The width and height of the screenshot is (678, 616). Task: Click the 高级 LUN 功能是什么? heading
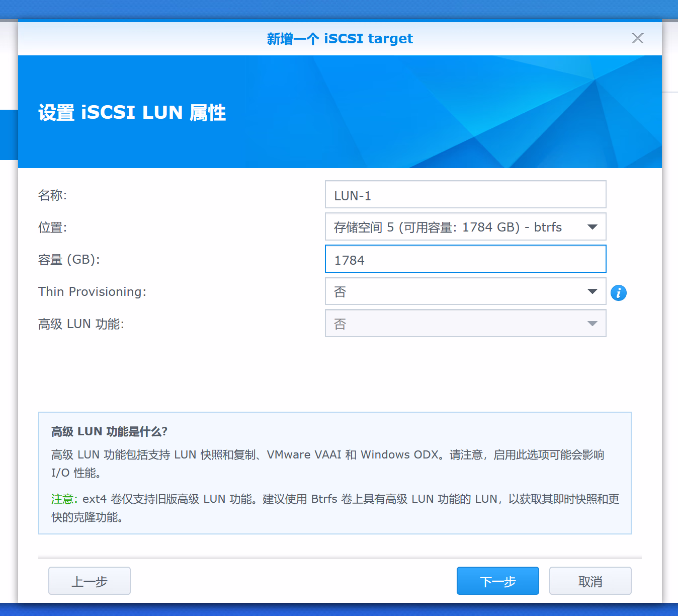coord(109,432)
